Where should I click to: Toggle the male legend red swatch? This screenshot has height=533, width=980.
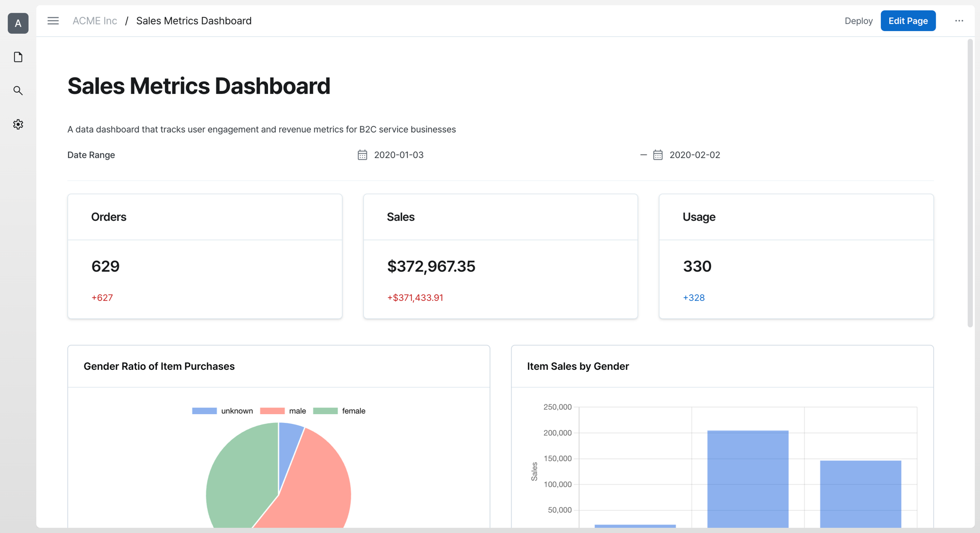point(272,411)
